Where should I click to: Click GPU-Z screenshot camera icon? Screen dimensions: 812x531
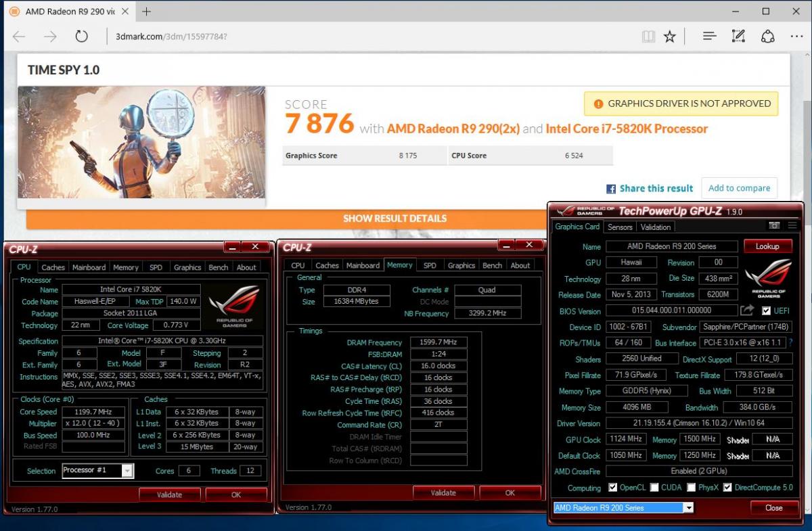[774, 225]
